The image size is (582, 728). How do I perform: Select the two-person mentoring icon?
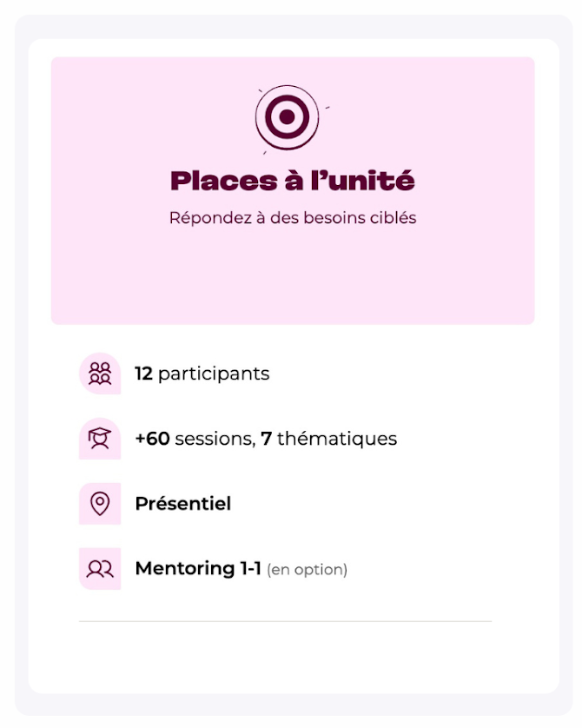click(100, 568)
